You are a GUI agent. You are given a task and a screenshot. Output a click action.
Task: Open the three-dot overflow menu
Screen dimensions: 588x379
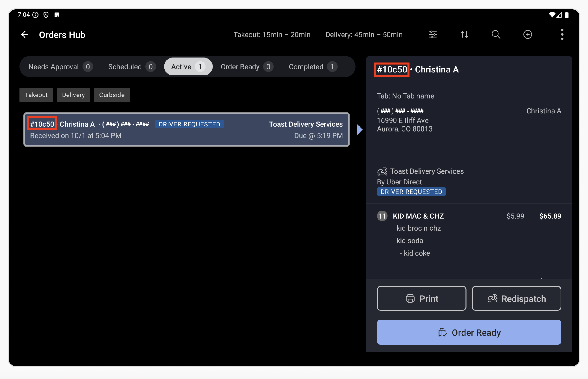pos(562,34)
